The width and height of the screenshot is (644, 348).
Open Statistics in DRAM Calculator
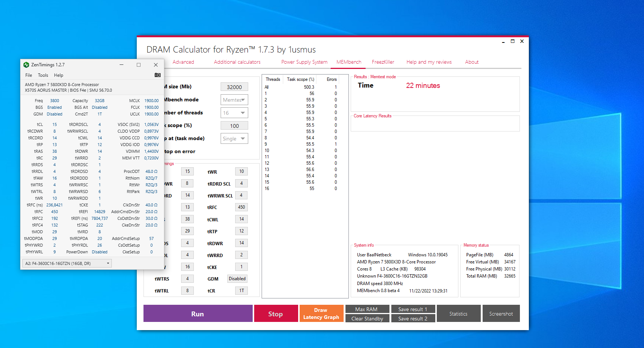click(458, 314)
